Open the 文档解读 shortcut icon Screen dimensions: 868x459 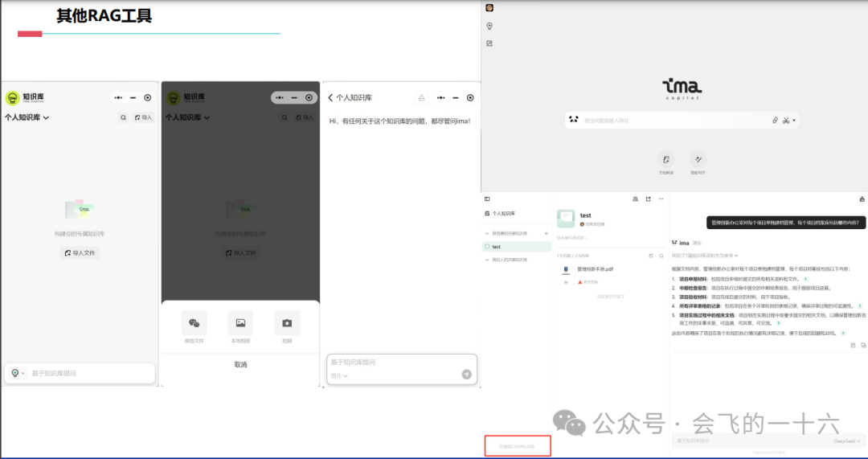point(666,159)
